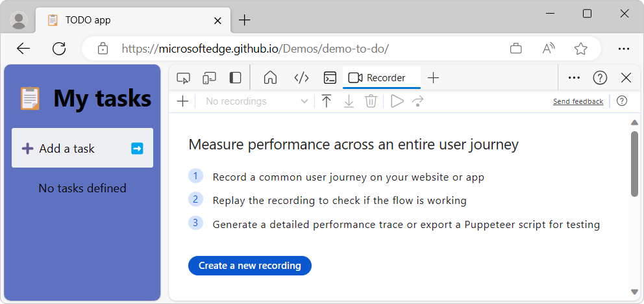
Task: Focus the Add a task input field
Action: 82,148
